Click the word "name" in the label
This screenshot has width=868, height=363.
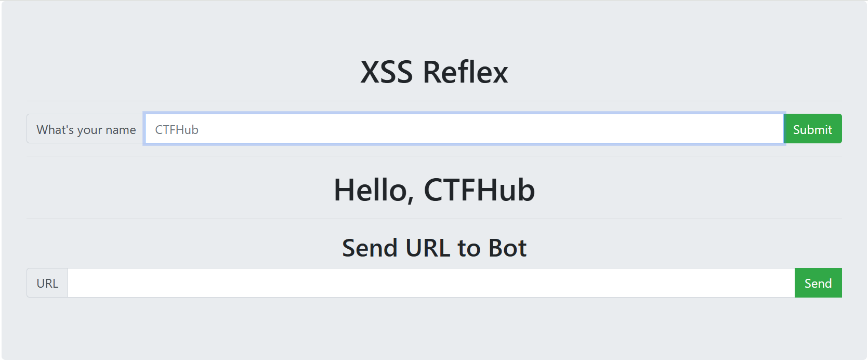(x=121, y=130)
